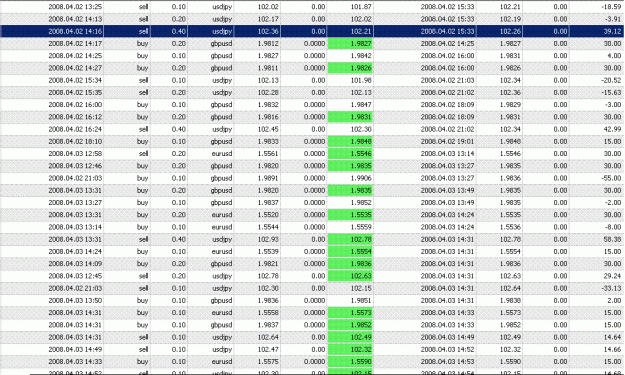Click the green highlighted cell 1.9848
625x375 pixels.
(x=350, y=141)
